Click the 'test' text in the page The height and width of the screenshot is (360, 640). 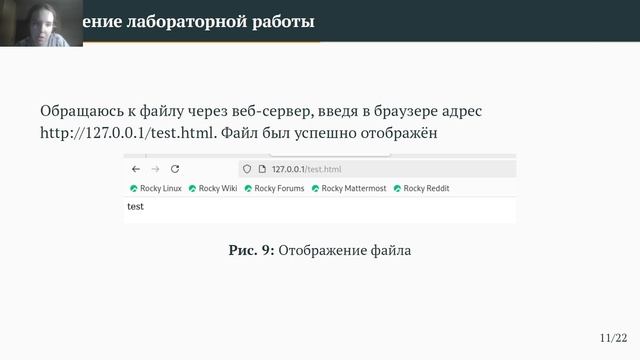[136, 207]
